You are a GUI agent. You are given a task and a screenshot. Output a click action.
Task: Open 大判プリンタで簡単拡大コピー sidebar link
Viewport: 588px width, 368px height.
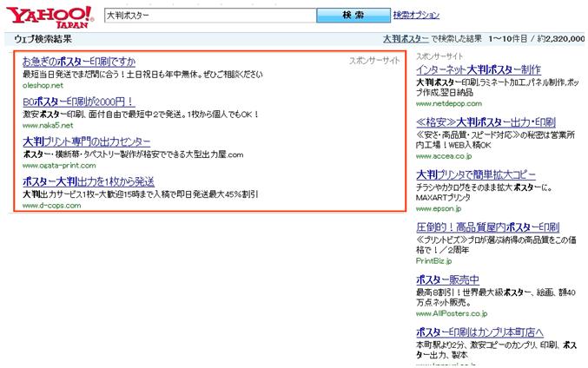[476, 174]
